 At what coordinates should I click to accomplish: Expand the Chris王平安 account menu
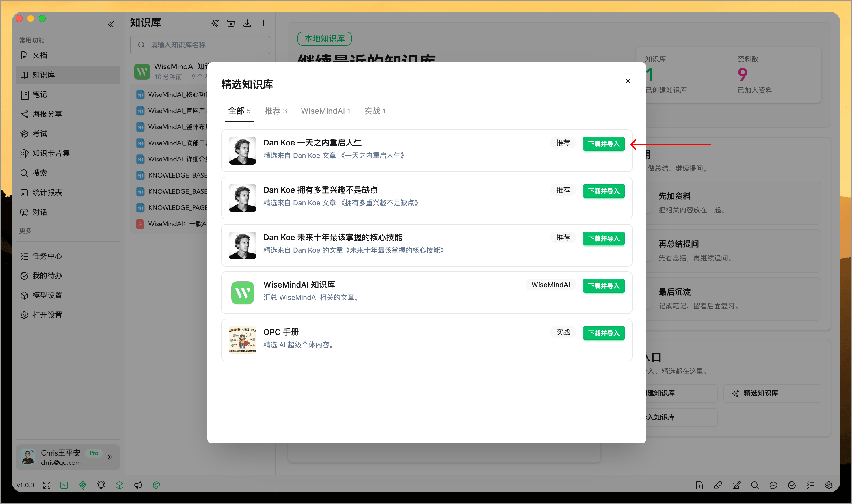pos(110,457)
